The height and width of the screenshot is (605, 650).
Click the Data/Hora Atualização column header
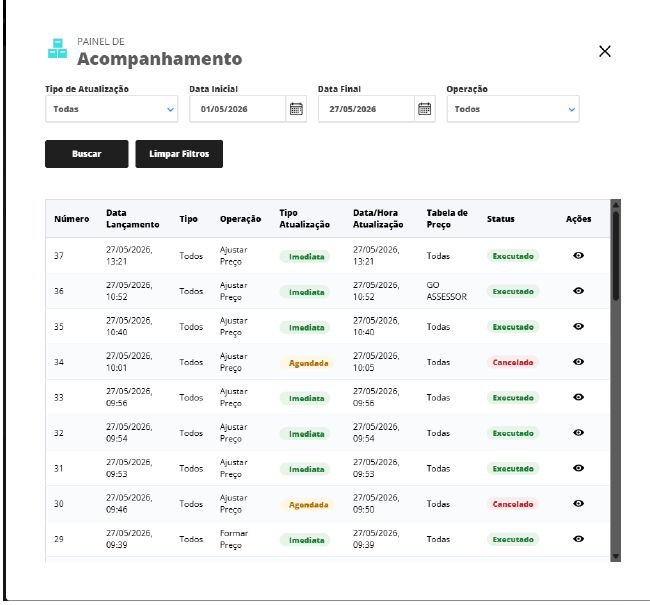(x=378, y=219)
